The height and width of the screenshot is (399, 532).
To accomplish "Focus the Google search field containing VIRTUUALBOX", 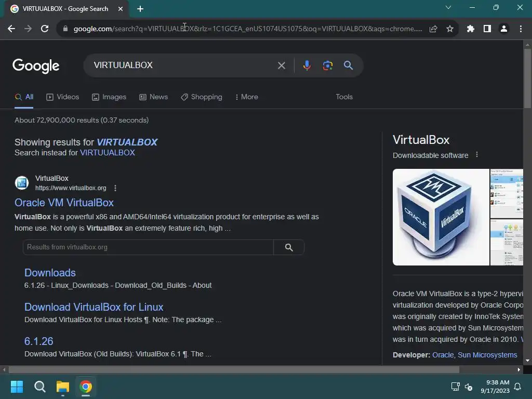I will pos(183,65).
